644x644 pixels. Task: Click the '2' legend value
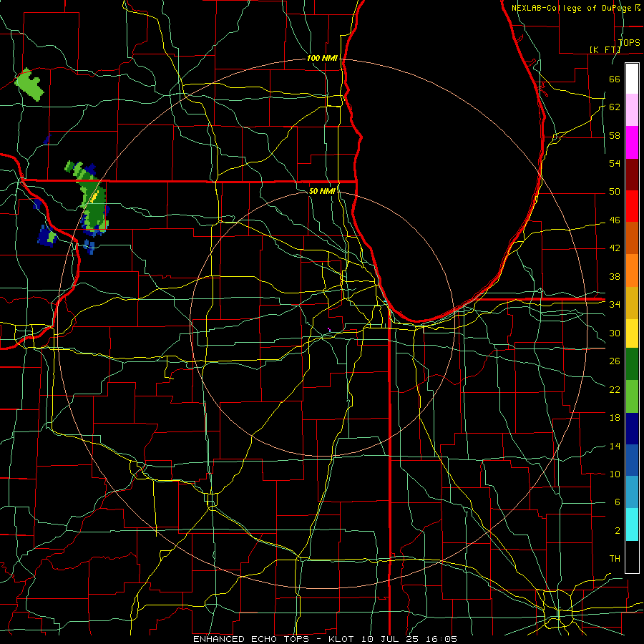[618, 531]
